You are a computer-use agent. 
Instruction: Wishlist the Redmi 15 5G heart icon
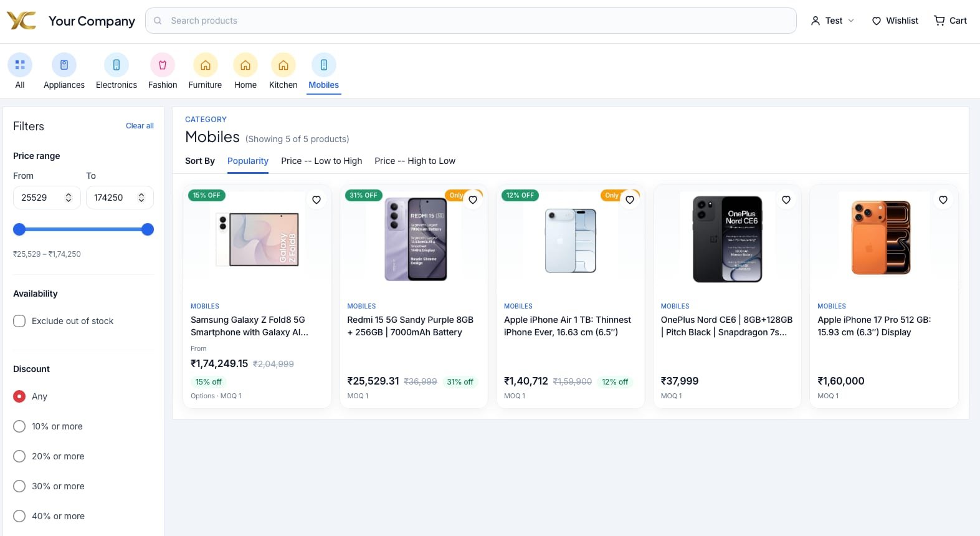point(473,200)
